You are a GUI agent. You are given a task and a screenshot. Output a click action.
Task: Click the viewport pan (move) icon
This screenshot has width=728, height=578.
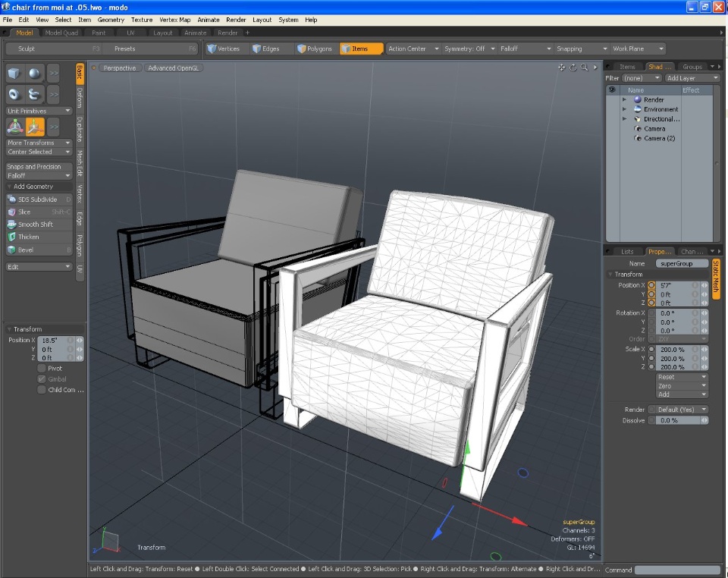562,68
